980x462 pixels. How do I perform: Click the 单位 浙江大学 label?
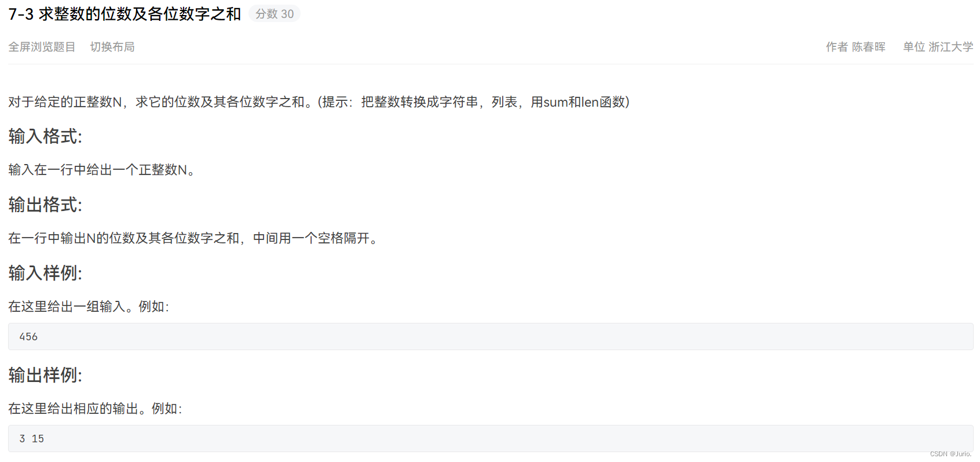pyautogui.click(x=938, y=47)
